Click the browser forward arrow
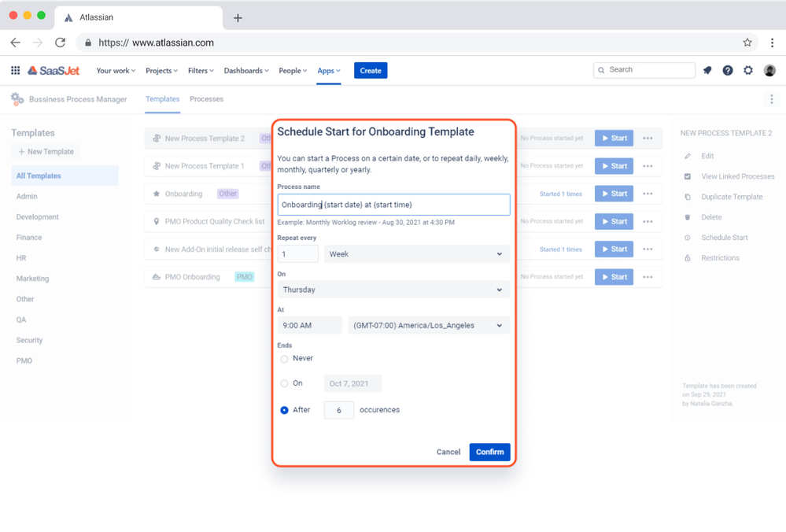Image resolution: width=786 pixels, height=532 pixels. tap(38, 42)
